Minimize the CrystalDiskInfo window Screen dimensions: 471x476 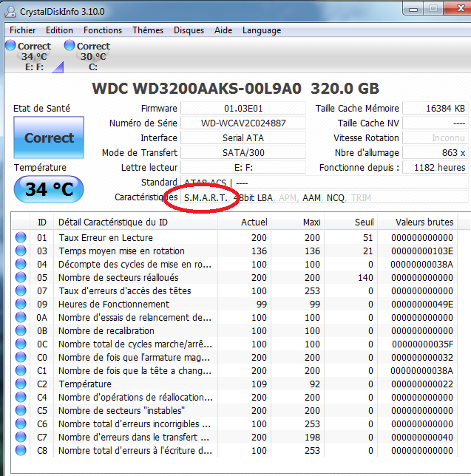click(413, 9)
